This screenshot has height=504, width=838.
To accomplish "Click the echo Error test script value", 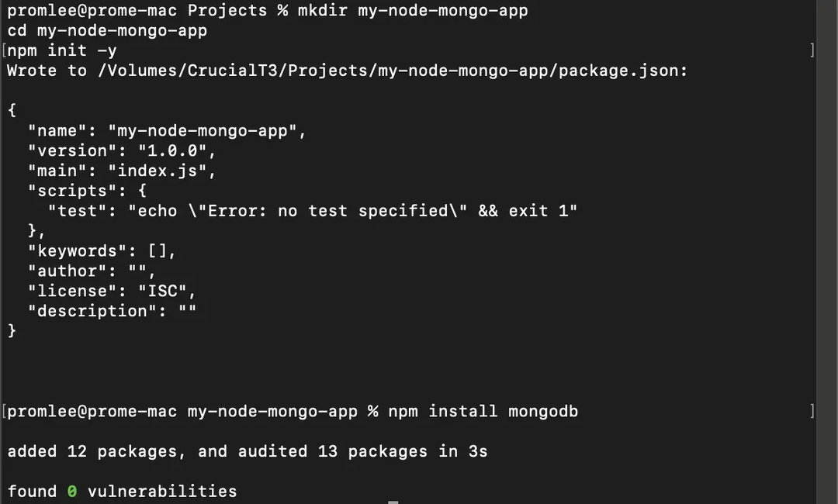I will 353,211.
